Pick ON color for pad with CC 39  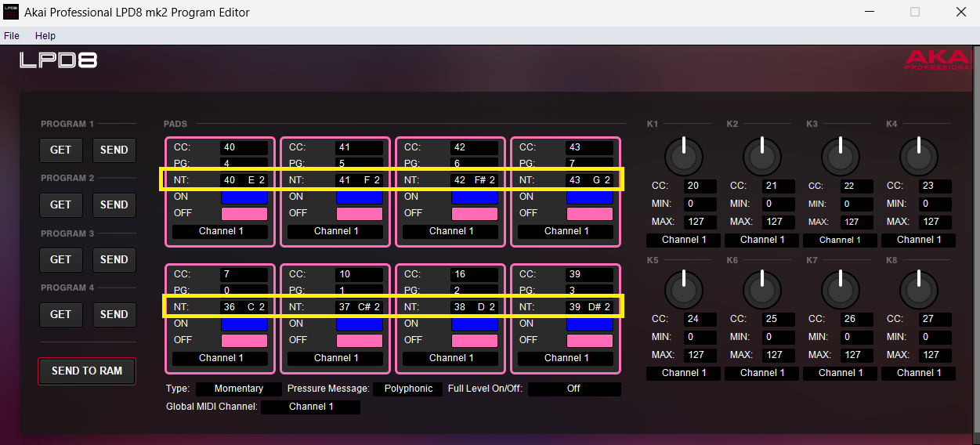point(590,324)
